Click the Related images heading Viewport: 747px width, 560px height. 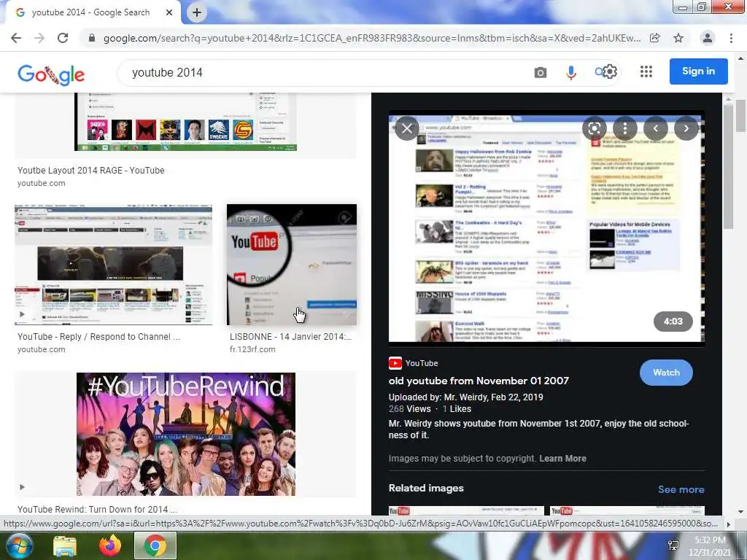(x=426, y=488)
